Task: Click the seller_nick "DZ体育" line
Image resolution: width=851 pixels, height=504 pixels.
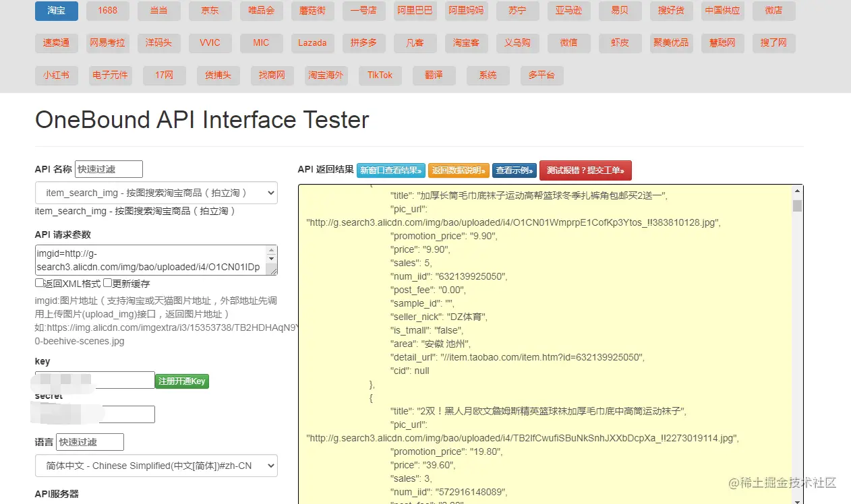Action: point(439,317)
